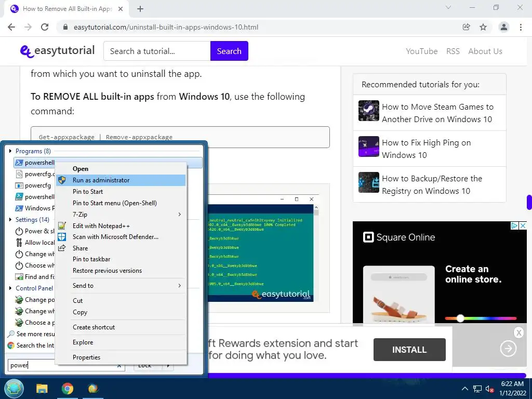Click the 'Search a tutorial...' field

coord(157,51)
